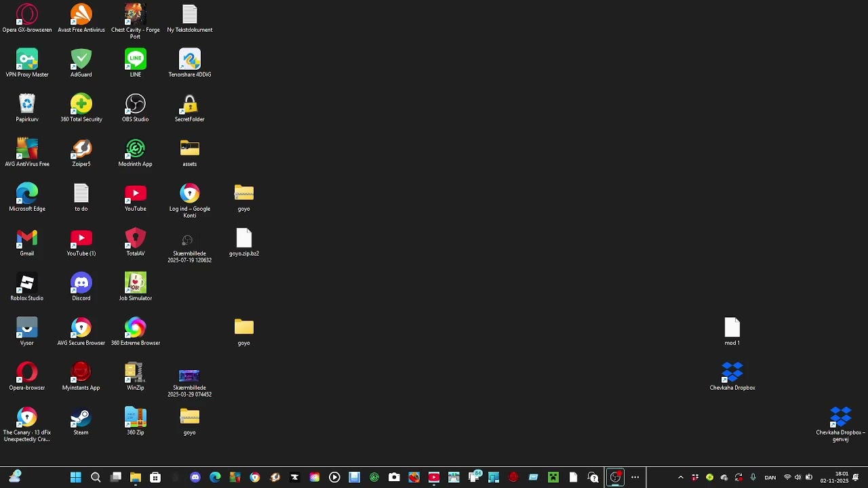Select the Vysor desktop shortcut

pyautogui.click(x=27, y=331)
